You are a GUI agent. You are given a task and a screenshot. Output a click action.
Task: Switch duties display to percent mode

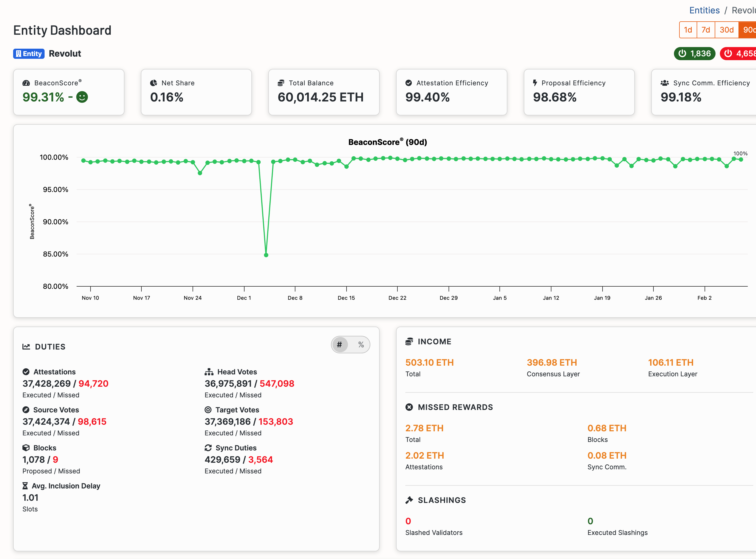[x=361, y=345]
